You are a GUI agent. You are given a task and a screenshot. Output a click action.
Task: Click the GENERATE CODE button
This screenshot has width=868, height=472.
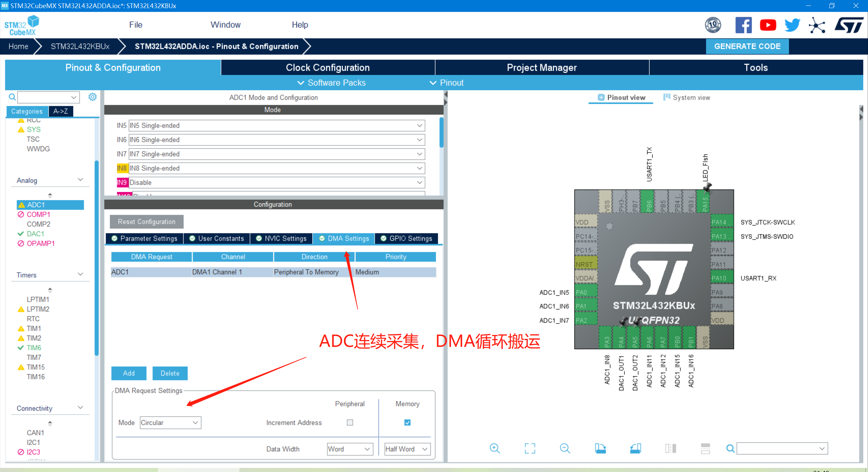pyautogui.click(x=747, y=46)
